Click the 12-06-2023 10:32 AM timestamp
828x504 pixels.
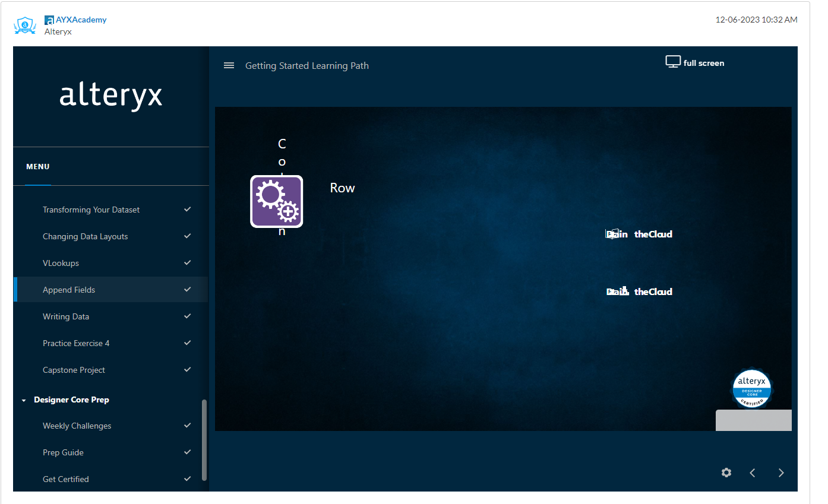757,20
